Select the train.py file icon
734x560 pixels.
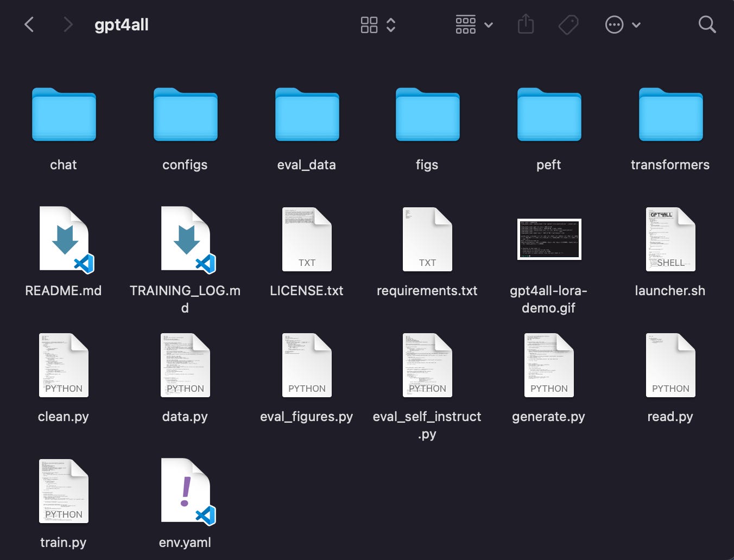[x=64, y=491]
